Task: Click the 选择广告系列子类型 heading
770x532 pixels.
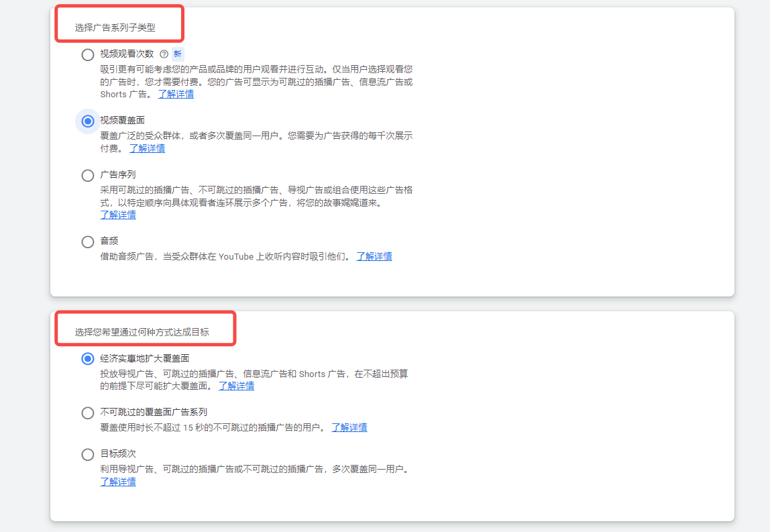Action: coord(115,28)
